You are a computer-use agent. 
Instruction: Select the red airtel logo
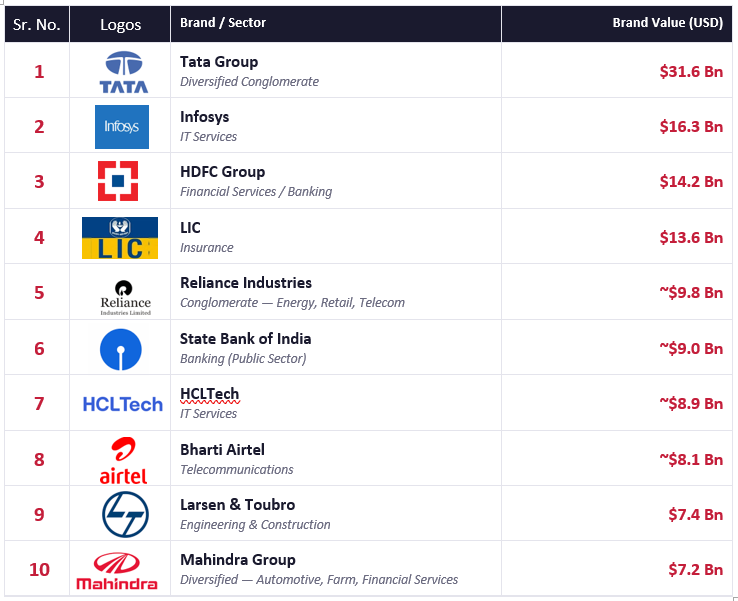(123, 460)
